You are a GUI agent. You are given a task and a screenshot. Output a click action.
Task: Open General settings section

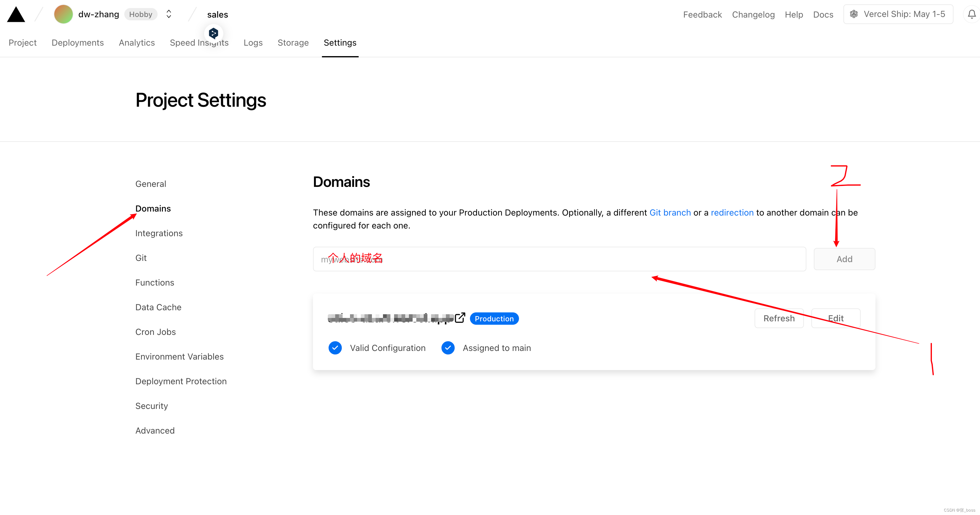[x=151, y=184]
